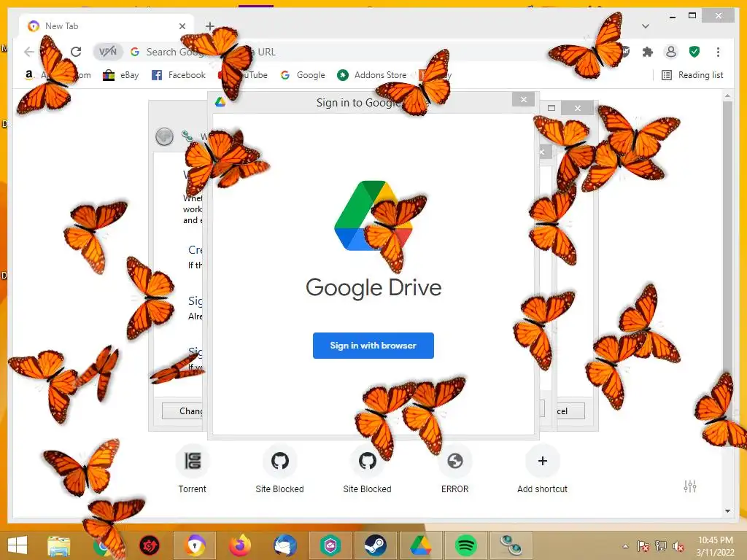
Task: Open File Explorer from the taskbar
Action: [x=58, y=545]
